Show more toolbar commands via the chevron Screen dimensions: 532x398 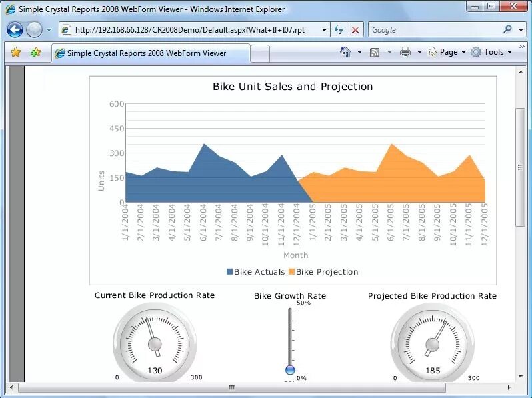[x=522, y=46]
